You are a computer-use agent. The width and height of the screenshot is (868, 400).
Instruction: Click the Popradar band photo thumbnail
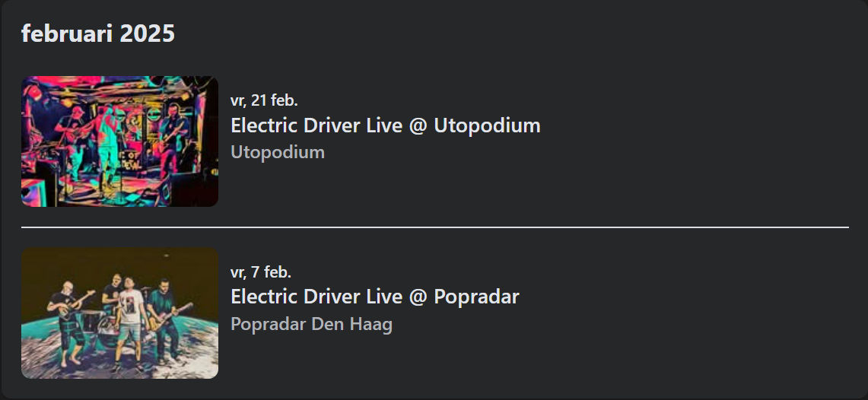(x=119, y=313)
